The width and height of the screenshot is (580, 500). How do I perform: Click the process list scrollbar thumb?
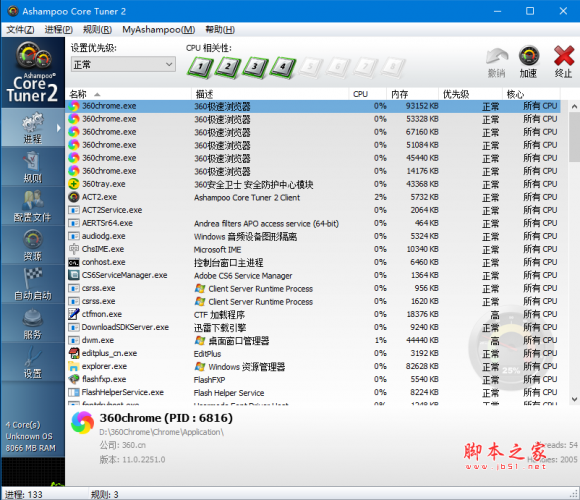click(x=574, y=137)
